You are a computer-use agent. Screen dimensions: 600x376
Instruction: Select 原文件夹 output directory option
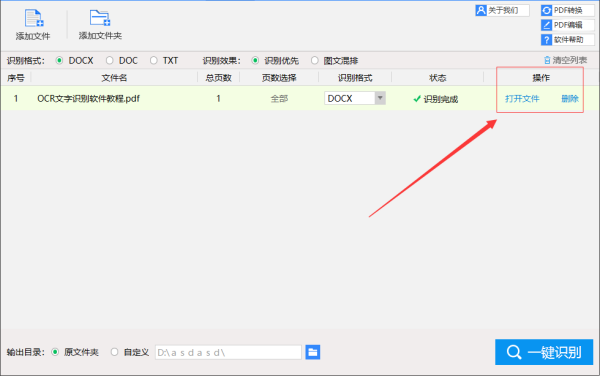55,352
